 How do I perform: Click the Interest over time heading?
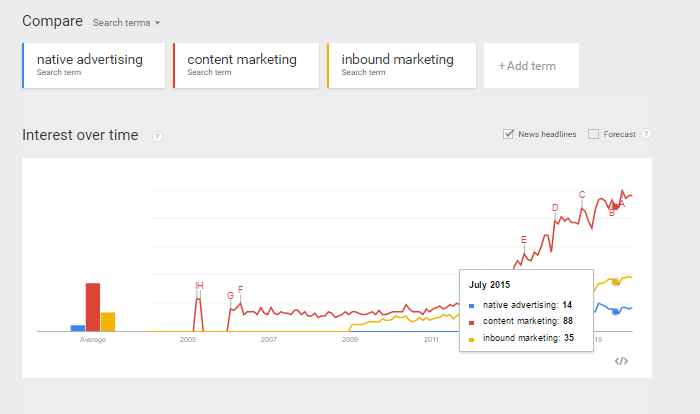(x=80, y=135)
